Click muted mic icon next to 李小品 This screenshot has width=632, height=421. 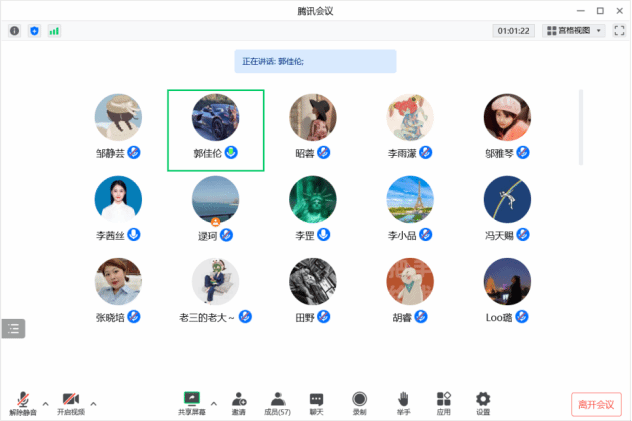[425, 234]
